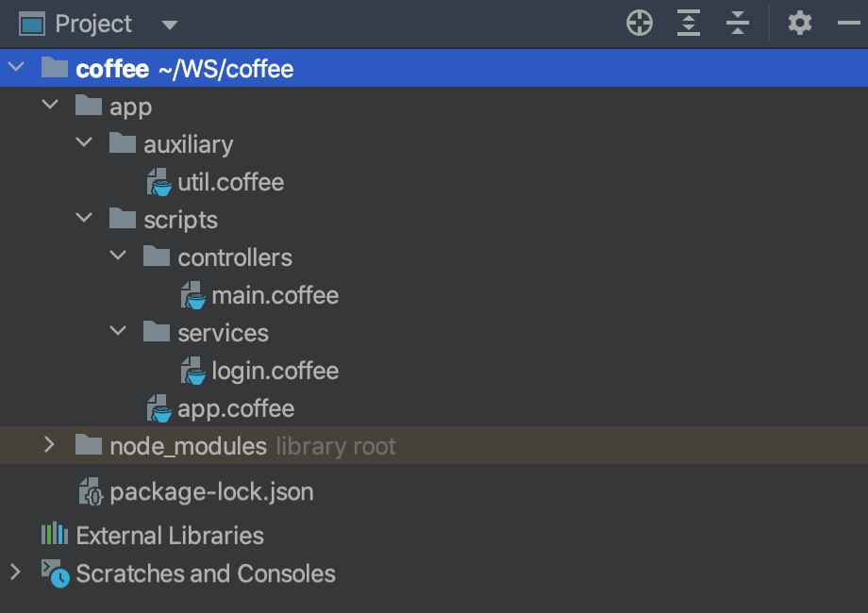Collapse the scripts folder
Image resolution: width=868 pixels, height=613 pixels.
pos(84,218)
